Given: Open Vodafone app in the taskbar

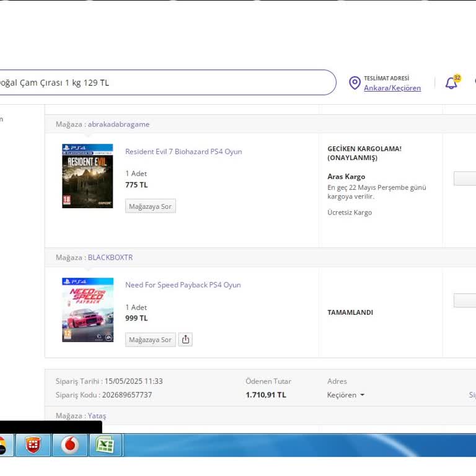Looking at the screenshot, I should point(70,445).
